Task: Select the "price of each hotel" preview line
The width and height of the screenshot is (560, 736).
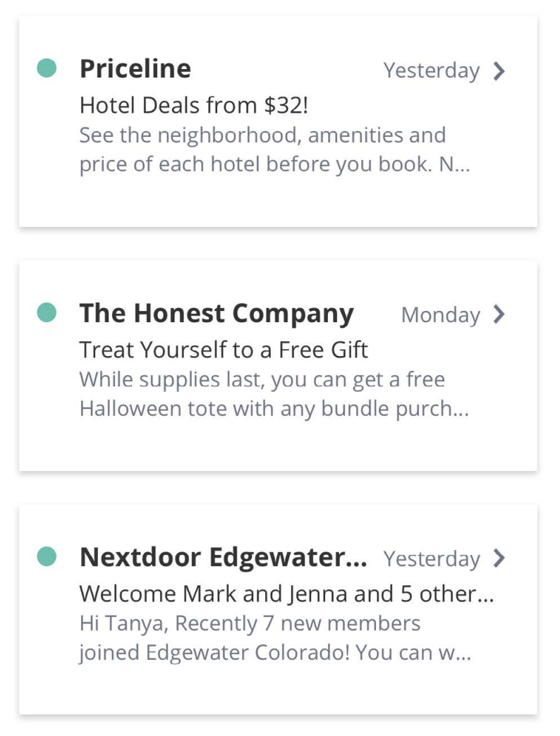Action: [x=274, y=164]
